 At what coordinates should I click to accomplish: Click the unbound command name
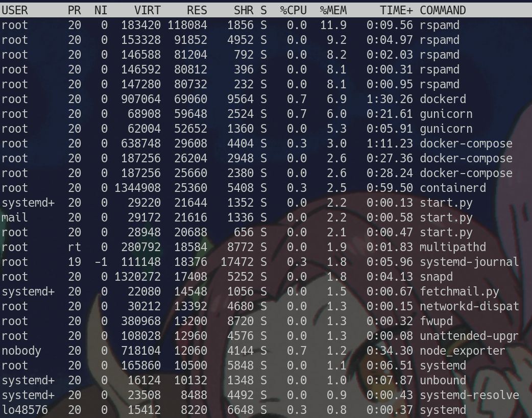point(443,380)
